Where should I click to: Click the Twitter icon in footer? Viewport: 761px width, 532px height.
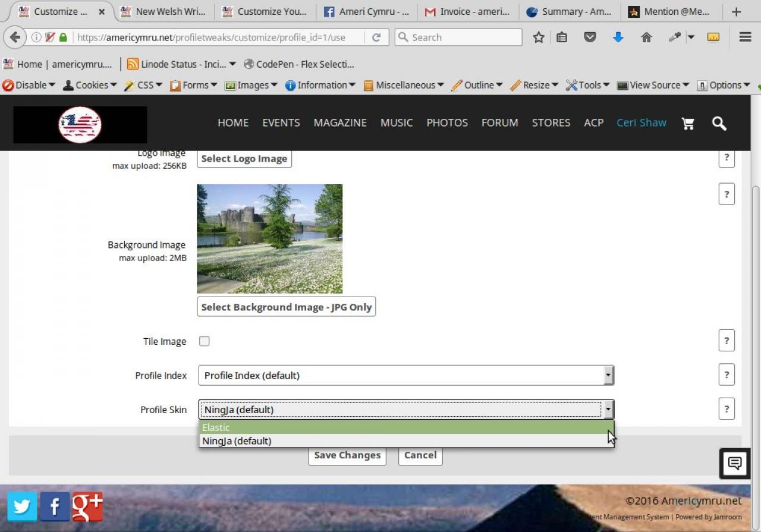coord(23,506)
